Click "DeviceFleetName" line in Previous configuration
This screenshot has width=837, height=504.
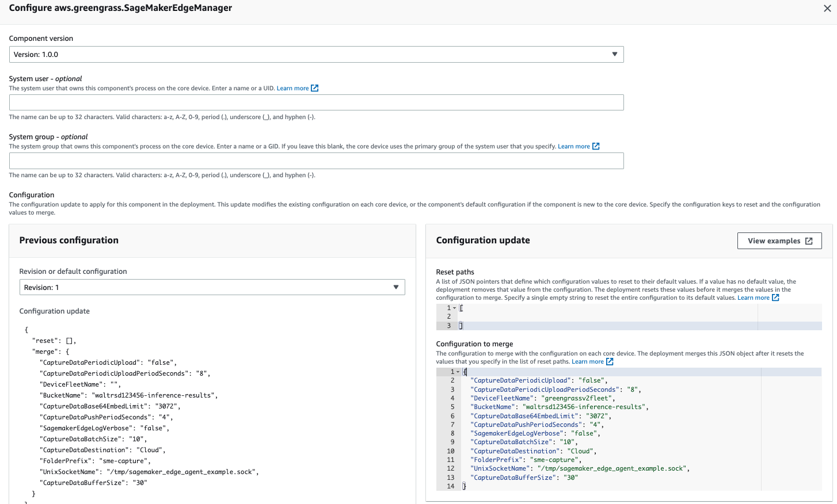coord(81,384)
